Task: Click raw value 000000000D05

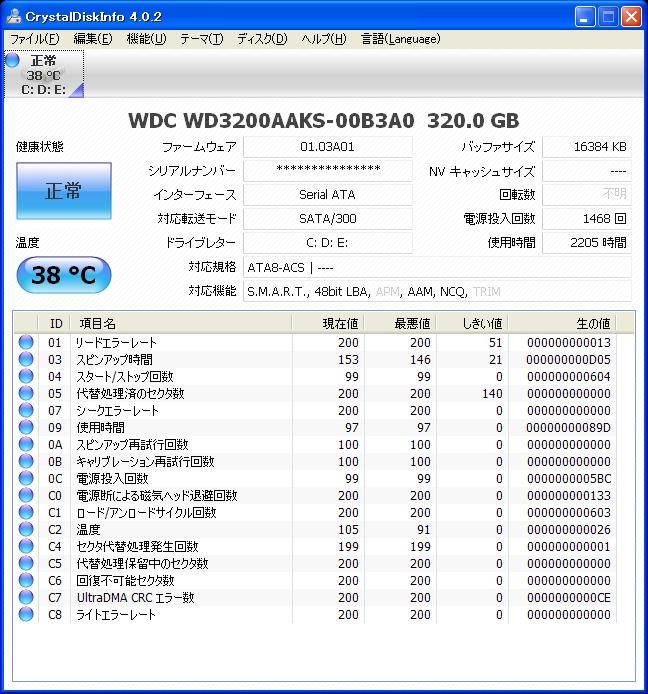Action: click(x=568, y=359)
